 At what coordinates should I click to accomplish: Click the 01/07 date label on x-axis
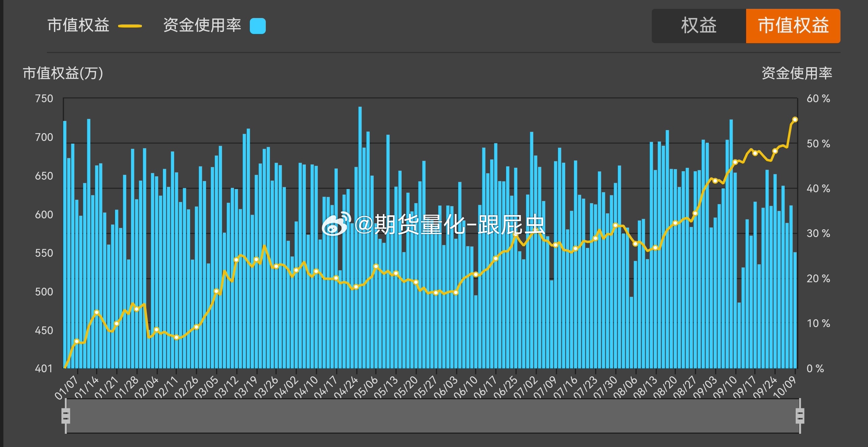tap(67, 388)
